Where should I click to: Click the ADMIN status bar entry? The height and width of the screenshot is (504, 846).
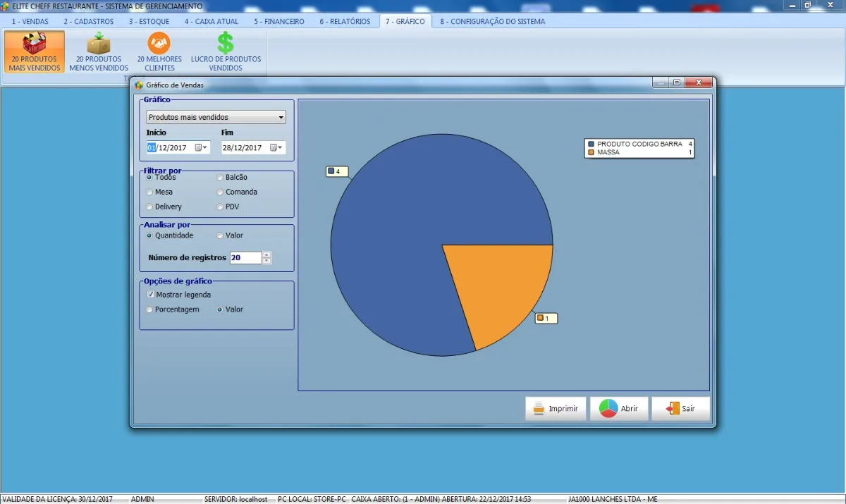[142, 499]
